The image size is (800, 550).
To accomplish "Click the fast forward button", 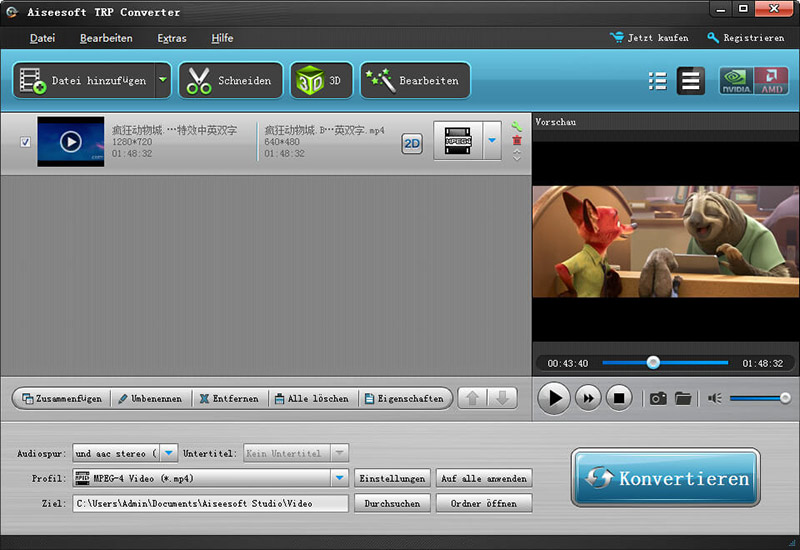I will coord(588,398).
